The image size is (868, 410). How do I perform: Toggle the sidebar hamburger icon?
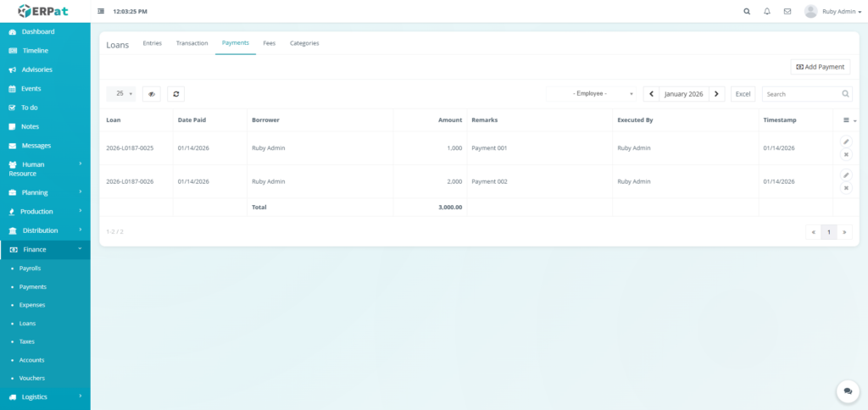coord(101,11)
